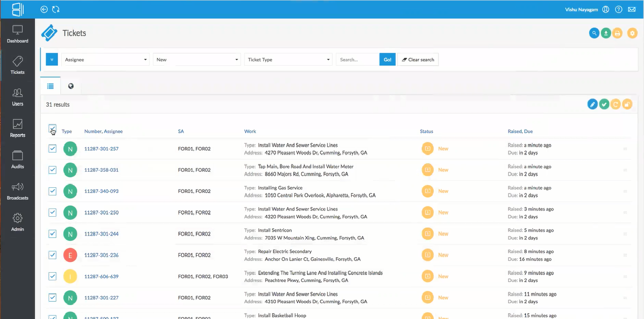Switch to the globe map view tab
Image resolution: width=644 pixels, height=319 pixels.
click(x=71, y=86)
